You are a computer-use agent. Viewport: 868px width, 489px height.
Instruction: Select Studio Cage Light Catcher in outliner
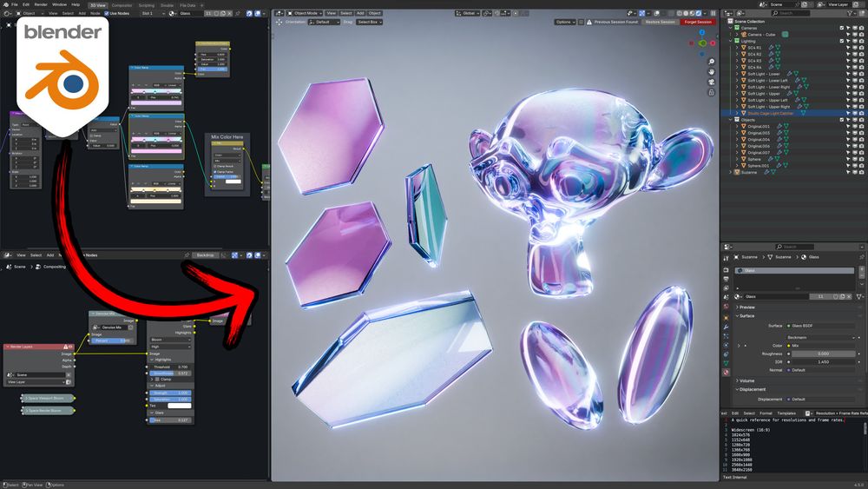[771, 113]
